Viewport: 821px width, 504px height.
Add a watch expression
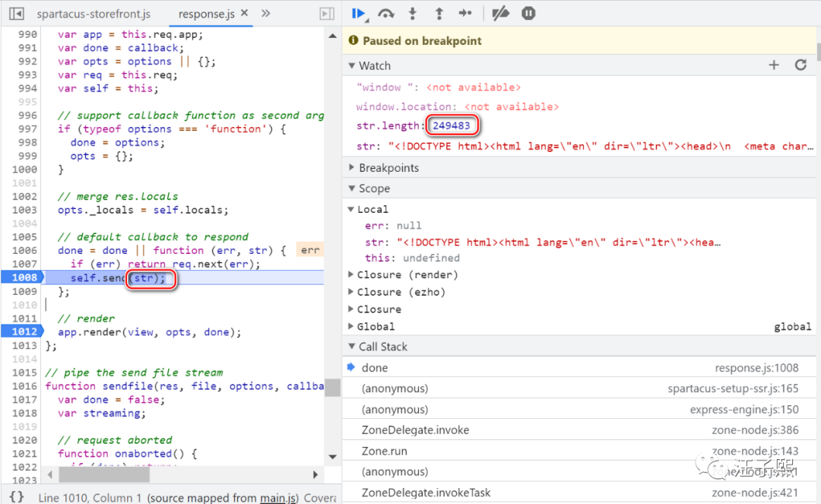tap(774, 65)
